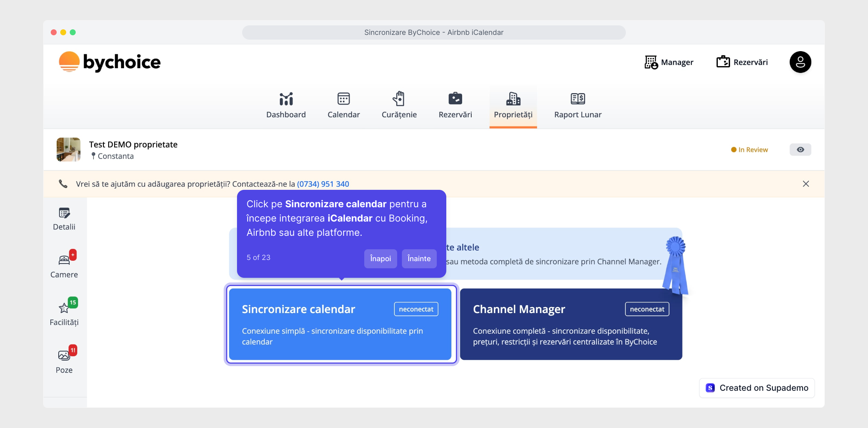The width and height of the screenshot is (868, 428).
Task: Open Detalii sidebar icon
Action: (x=64, y=214)
